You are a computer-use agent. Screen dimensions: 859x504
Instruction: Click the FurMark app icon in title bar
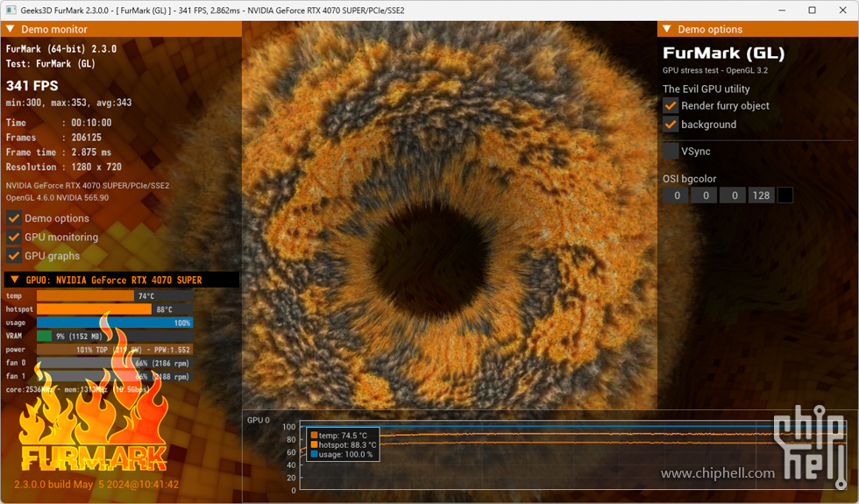(11, 10)
